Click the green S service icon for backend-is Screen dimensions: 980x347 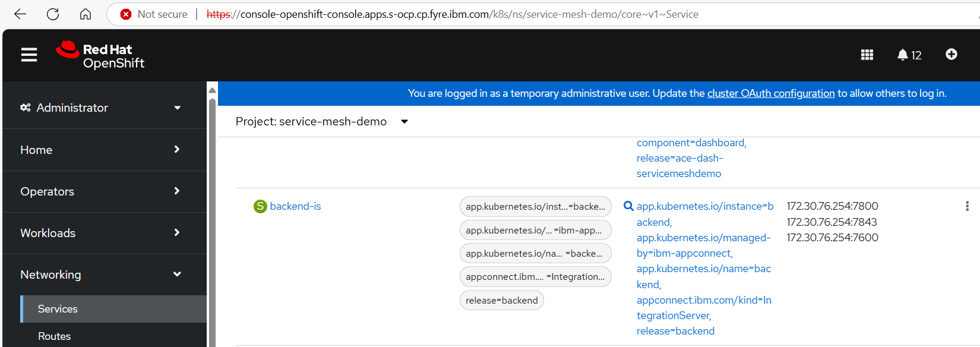pyautogui.click(x=260, y=206)
